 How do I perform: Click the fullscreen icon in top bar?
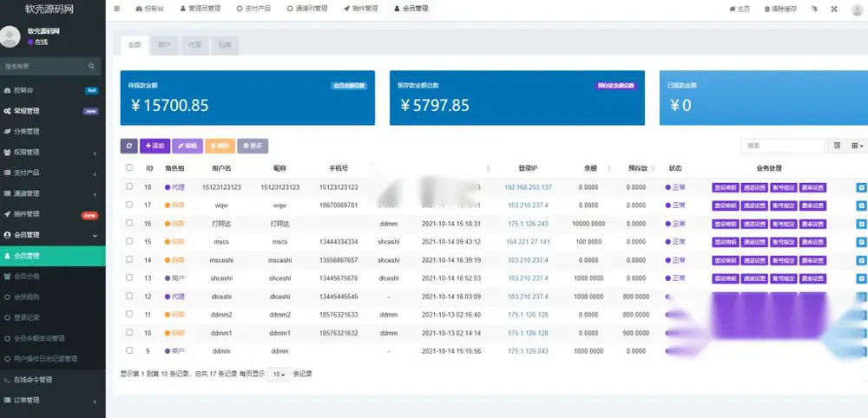[x=834, y=9]
